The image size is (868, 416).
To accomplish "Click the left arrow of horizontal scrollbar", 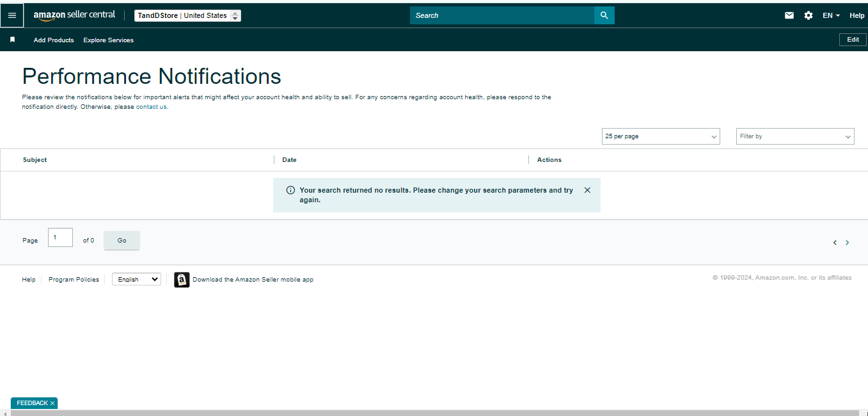I will click(x=4, y=413).
